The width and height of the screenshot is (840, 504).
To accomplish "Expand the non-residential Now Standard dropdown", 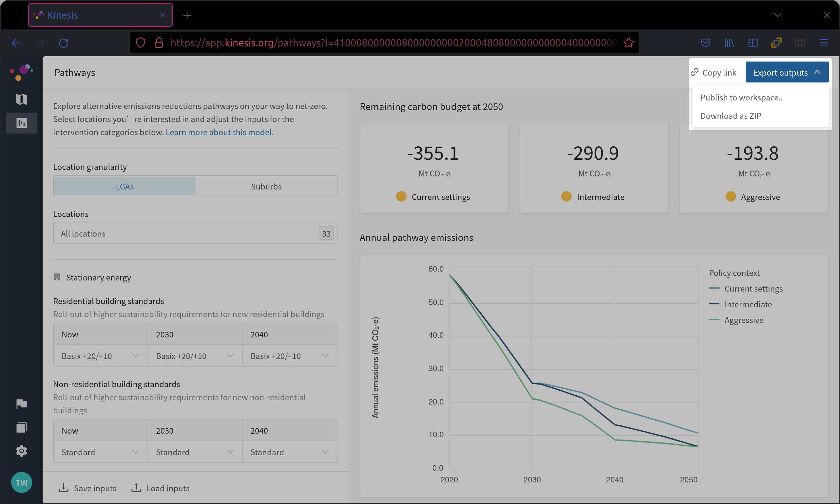I will click(x=100, y=452).
